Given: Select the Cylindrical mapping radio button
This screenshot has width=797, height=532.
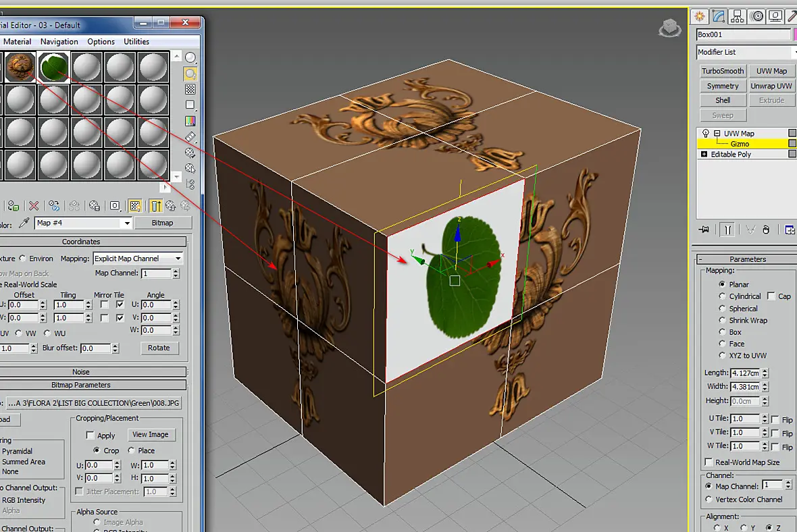Looking at the screenshot, I should [x=722, y=296].
